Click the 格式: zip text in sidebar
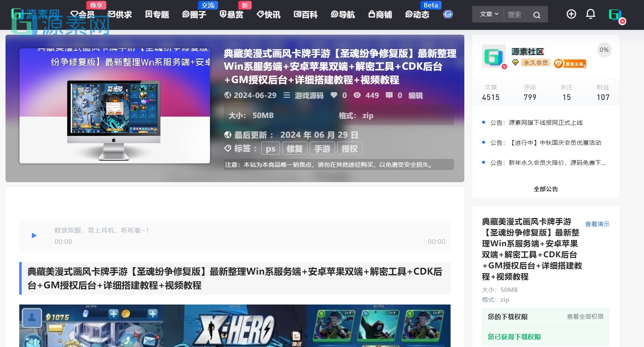The image size is (644, 347). coord(495,299)
